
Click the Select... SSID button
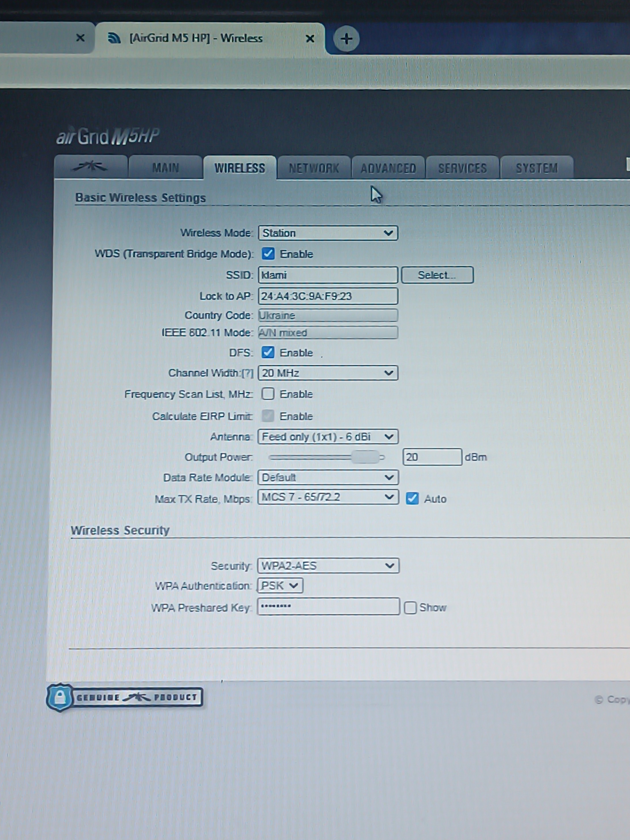(x=437, y=275)
